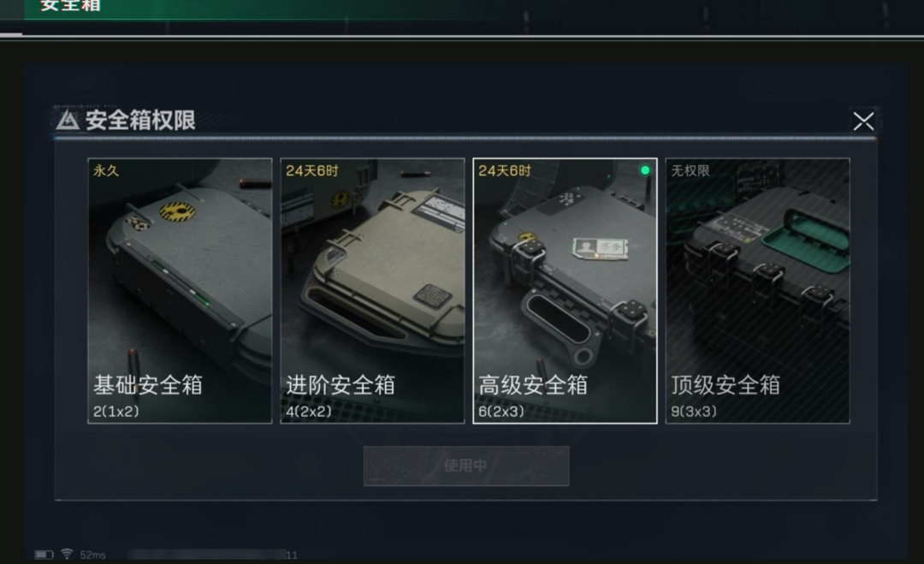Click the green handle on 顶级安全箱 case
This screenshot has width=924, height=564.
coord(806,240)
